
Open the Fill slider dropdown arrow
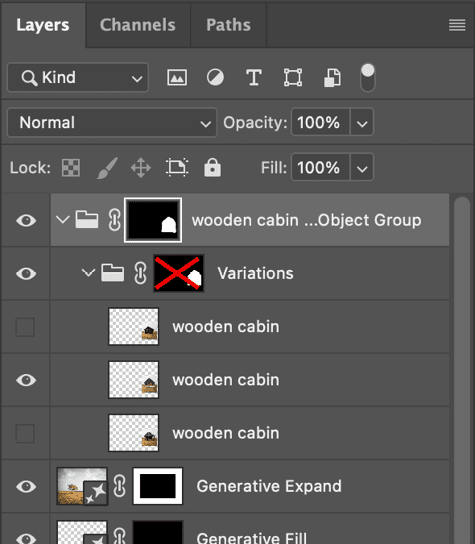(x=362, y=168)
